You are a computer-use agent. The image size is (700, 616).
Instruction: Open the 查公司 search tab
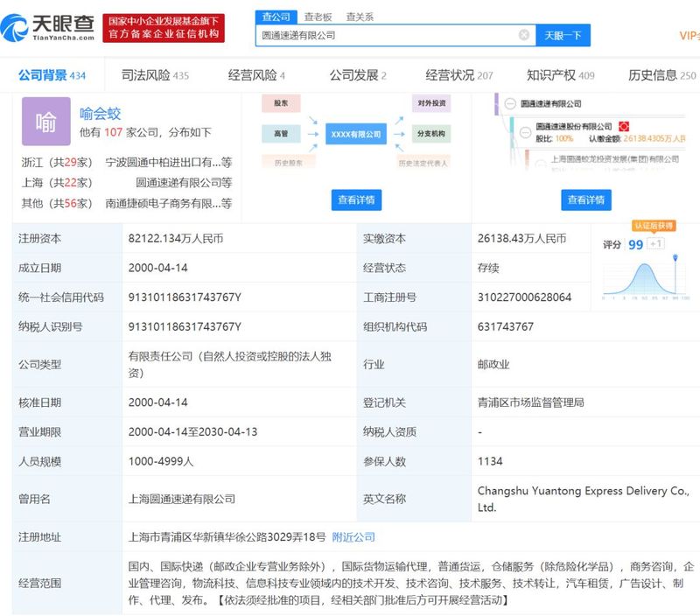tap(276, 17)
